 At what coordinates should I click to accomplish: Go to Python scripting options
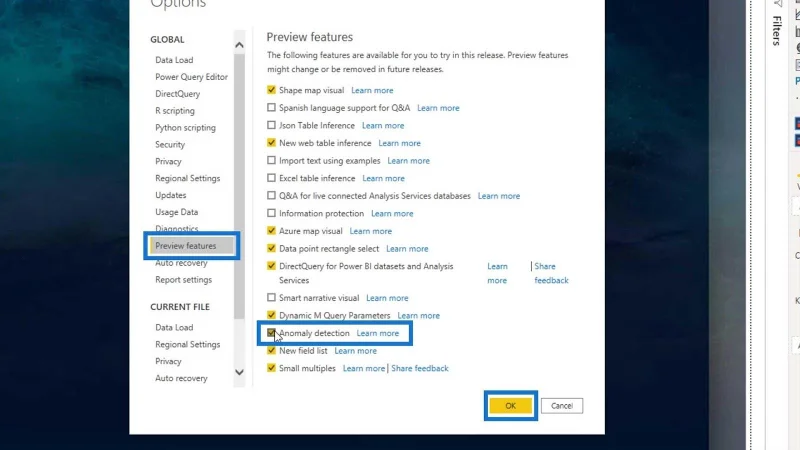[x=185, y=128]
